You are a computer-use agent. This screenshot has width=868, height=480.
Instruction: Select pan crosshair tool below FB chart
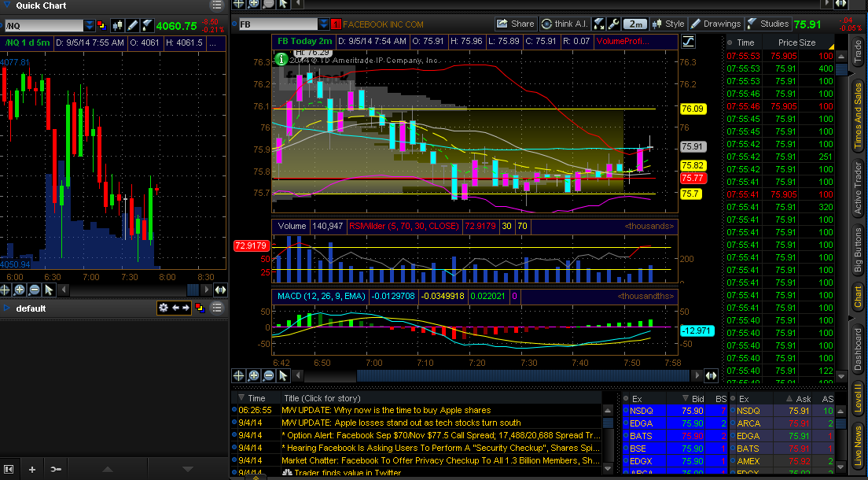[238, 375]
